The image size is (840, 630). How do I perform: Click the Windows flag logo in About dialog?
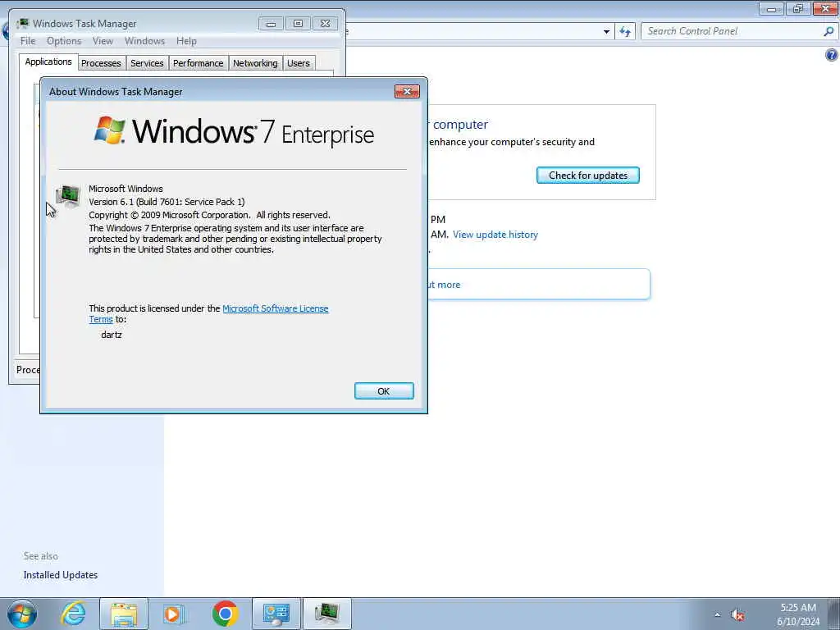click(109, 130)
